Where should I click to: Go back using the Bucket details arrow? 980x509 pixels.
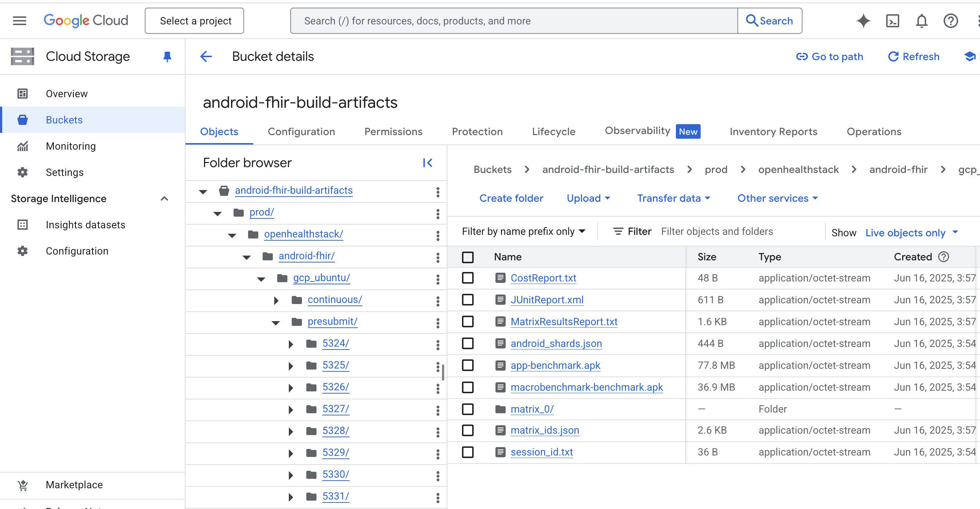206,57
